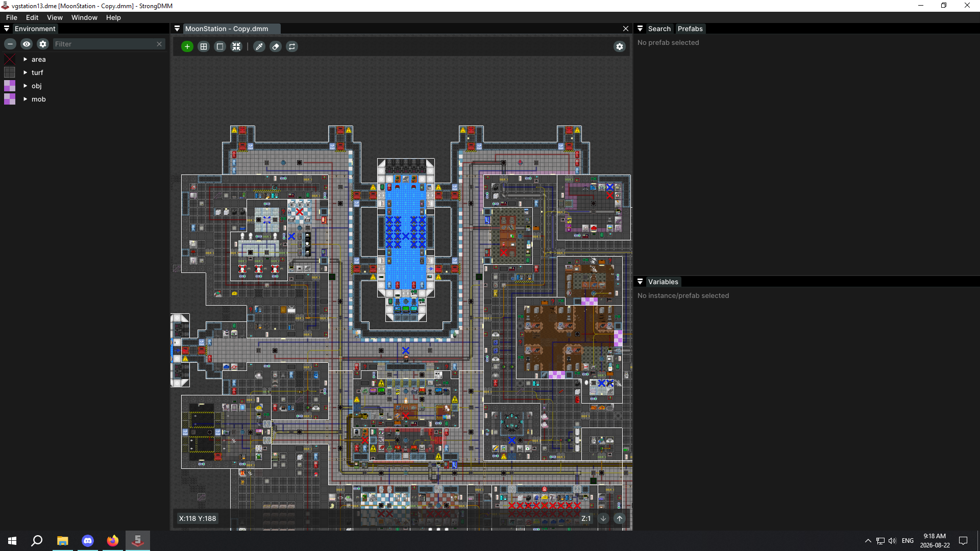Select the Variables tab
Viewport: 980px width, 551px height.
click(663, 282)
